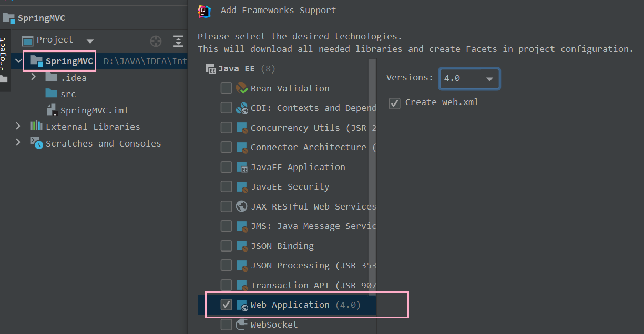644x334 pixels.
Task: Click the src folder icon
Action: [51, 94]
